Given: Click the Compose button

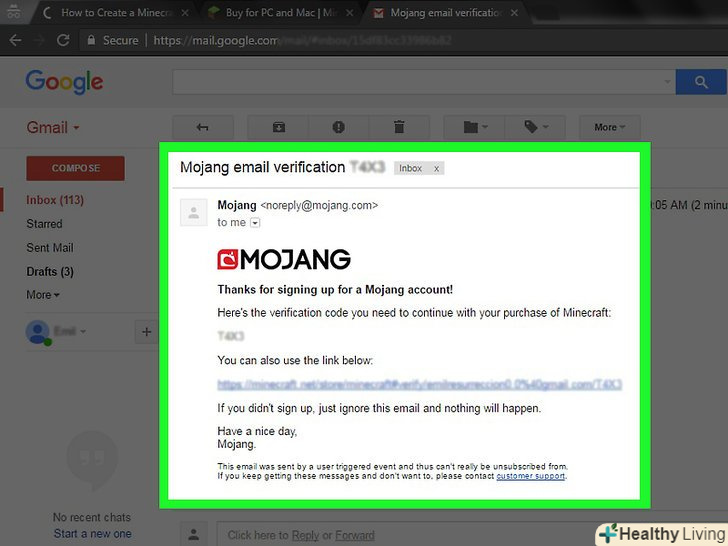Looking at the screenshot, I should pyautogui.click(x=75, y=168).
